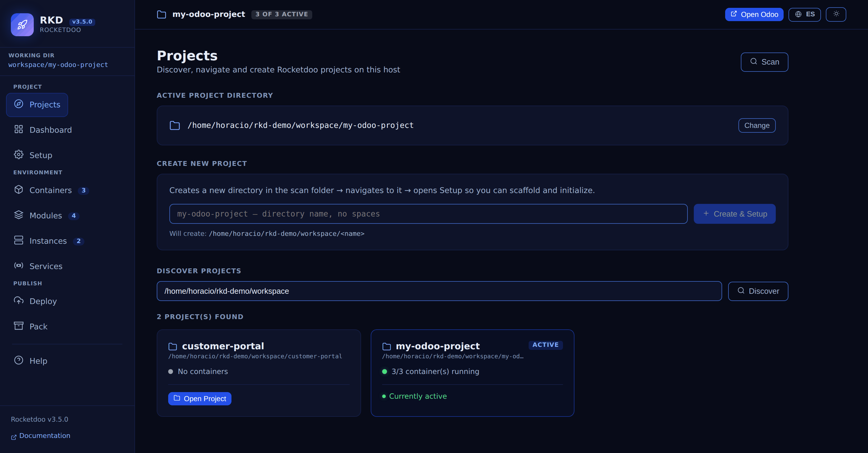Select Instances menu entry
This screenshot has width=868, height=453.
coord(49,241)
